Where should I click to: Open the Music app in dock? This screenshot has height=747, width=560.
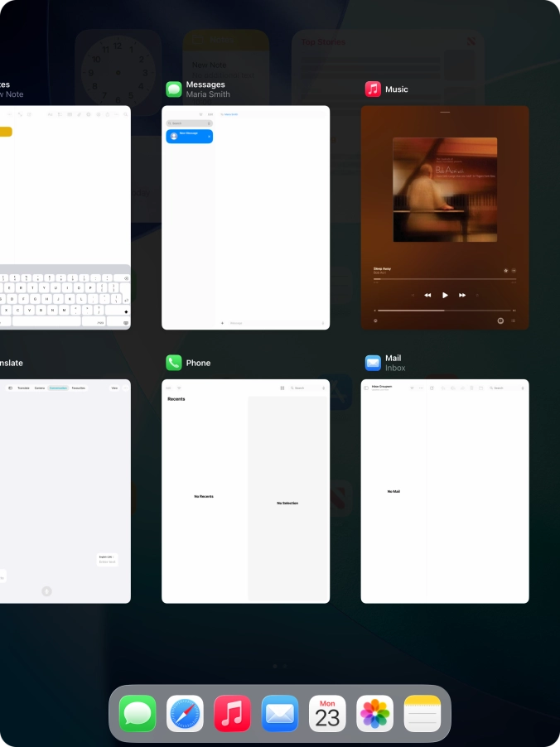coord(232,713)
